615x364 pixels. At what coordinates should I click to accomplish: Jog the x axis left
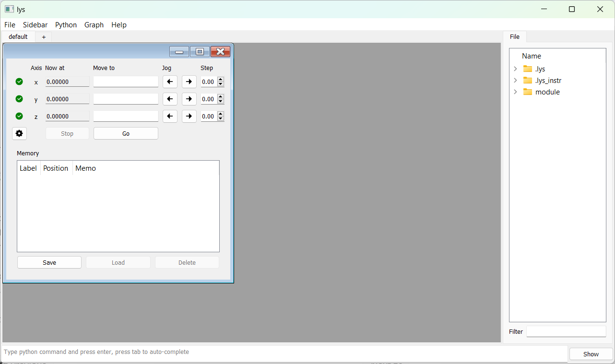(x=170, y=82)
